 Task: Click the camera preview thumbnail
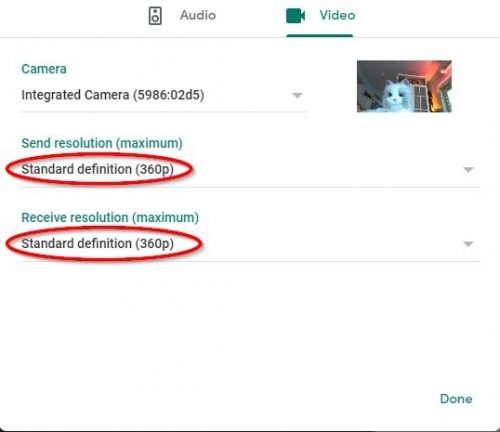pyautogui.click(x=404, y=86)
